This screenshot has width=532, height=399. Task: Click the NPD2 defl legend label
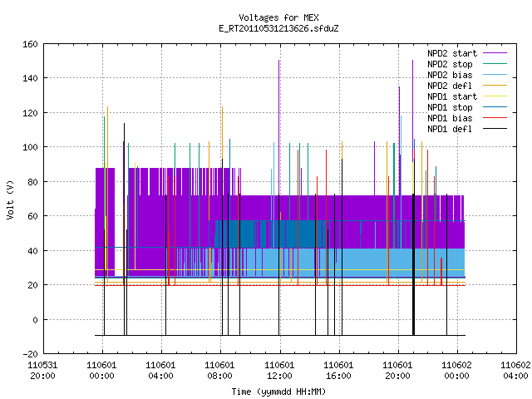(450, 86)
